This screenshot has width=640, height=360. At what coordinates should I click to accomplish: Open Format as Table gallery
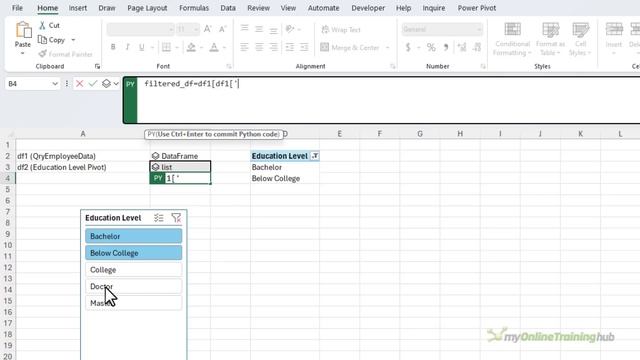point(550,39)
